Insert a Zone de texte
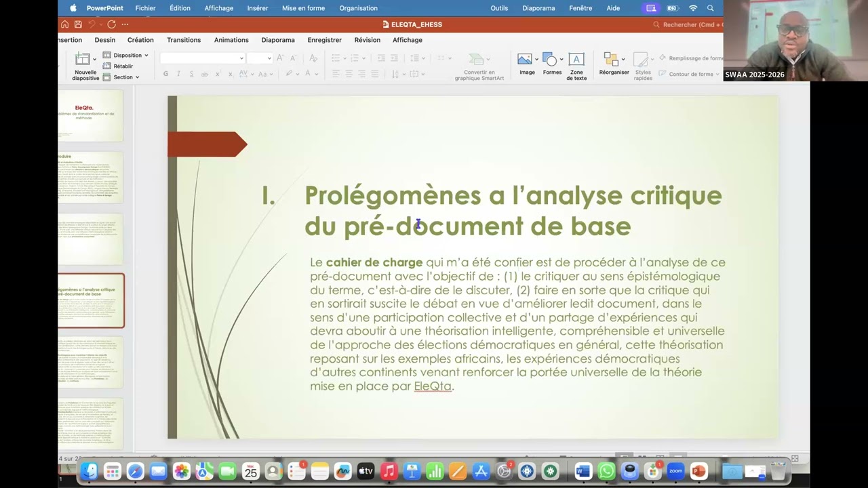Viewport: 868px width, 488px height. click(576, 66)
